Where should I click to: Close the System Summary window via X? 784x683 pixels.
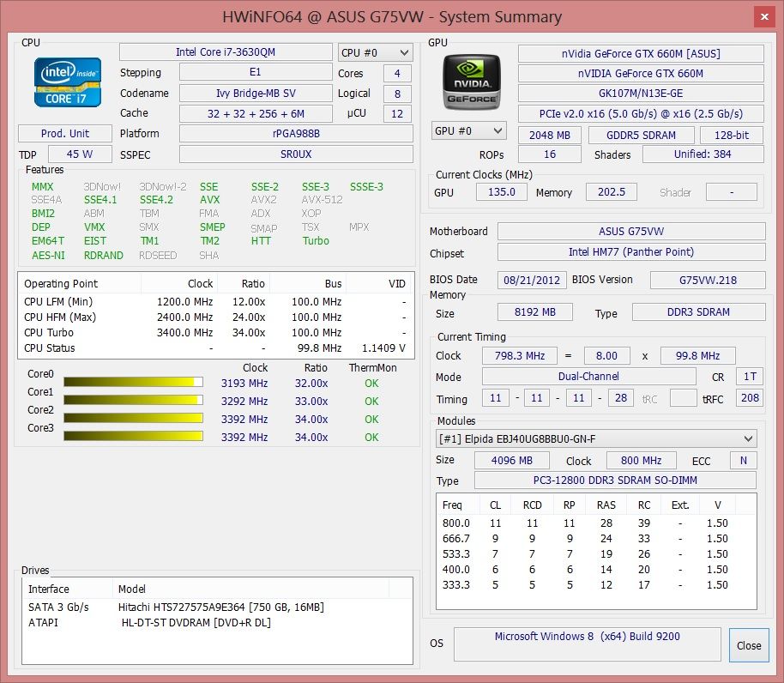pyautogui.click(x=764, y=16)
